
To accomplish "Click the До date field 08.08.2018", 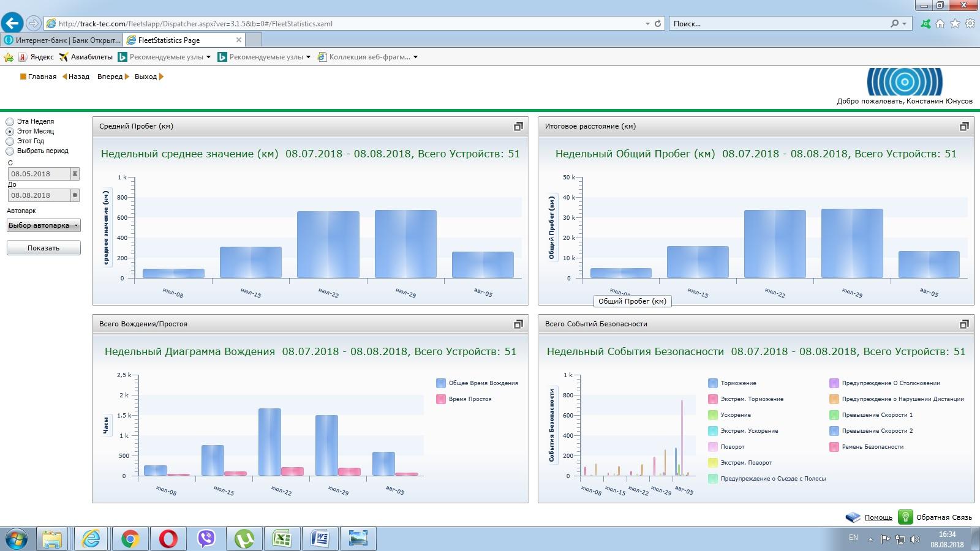I will click(x=39, y=195).
